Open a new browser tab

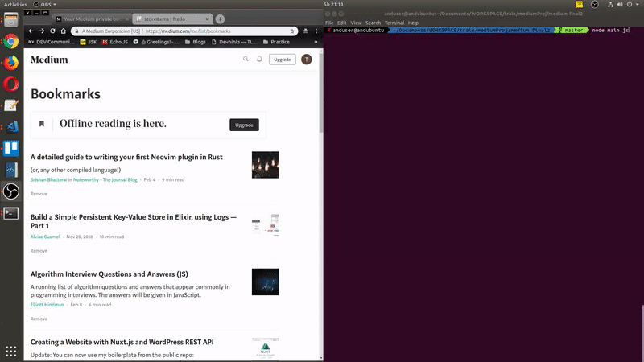220,19
